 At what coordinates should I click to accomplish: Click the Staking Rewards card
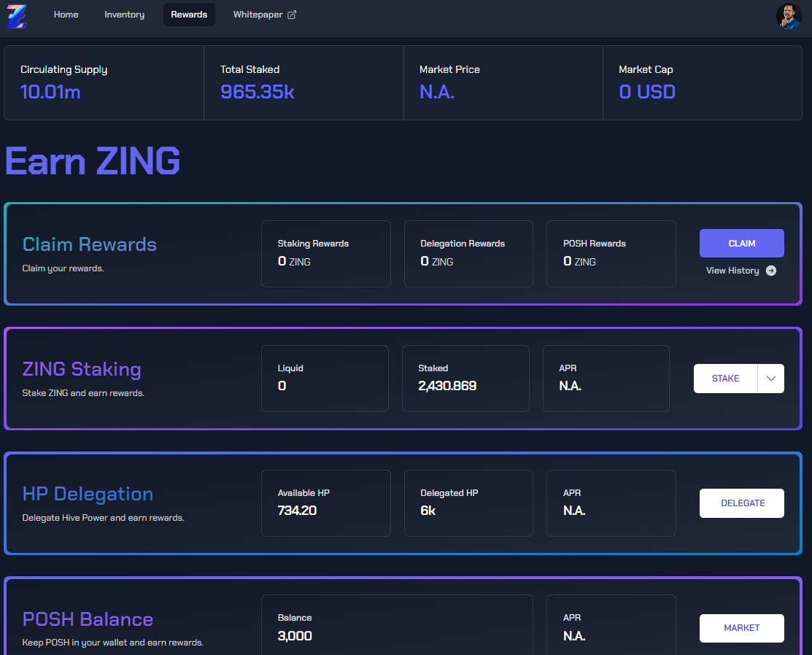[x=325, y=254]
